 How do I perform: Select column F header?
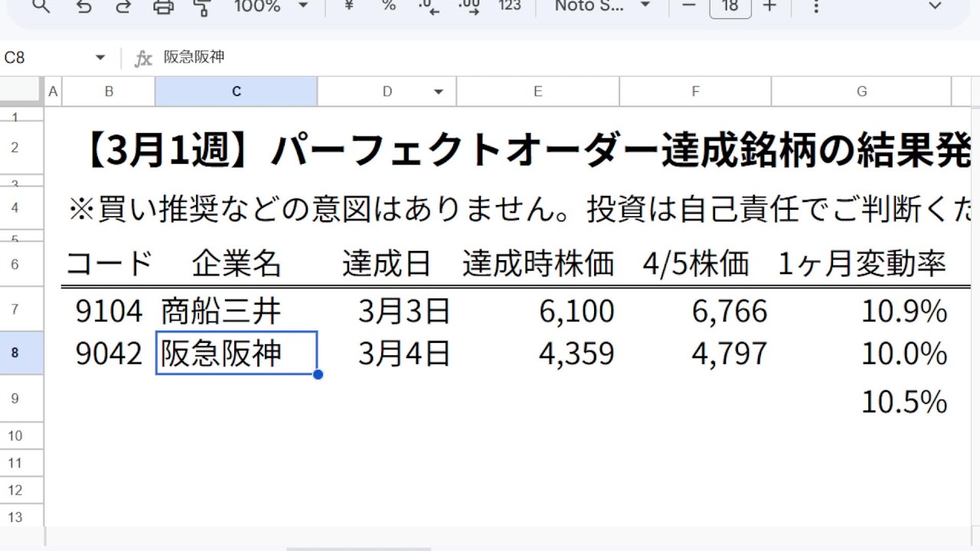click(695, 91)
